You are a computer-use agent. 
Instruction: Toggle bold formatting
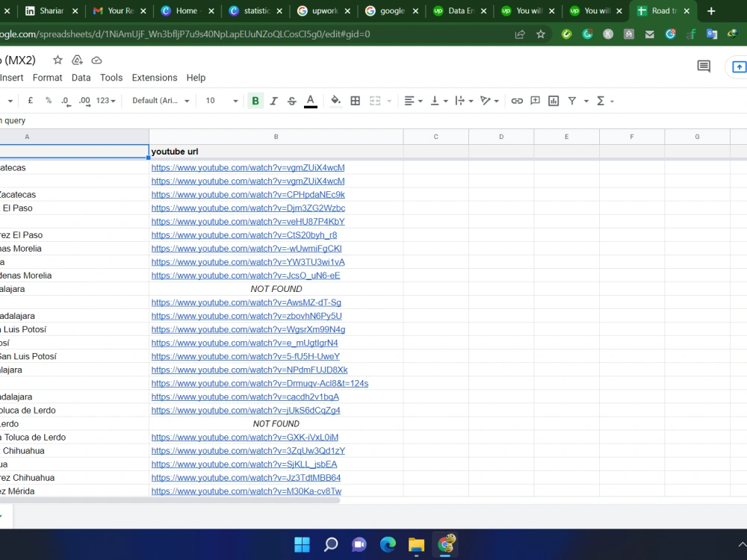pos(255,101)
